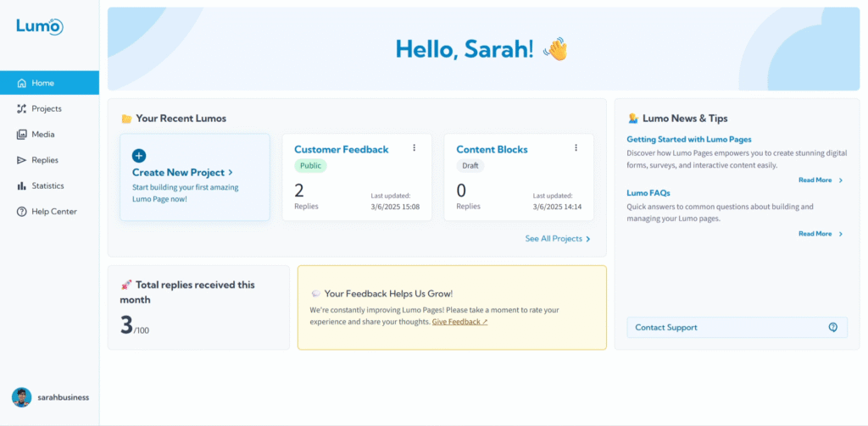Click the 3/6/2025 14:14 last updated date

pos(557,207)
